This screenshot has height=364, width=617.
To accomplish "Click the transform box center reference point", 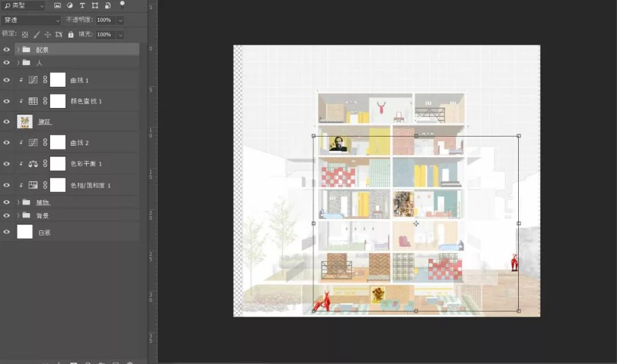I will coord(416,223).
